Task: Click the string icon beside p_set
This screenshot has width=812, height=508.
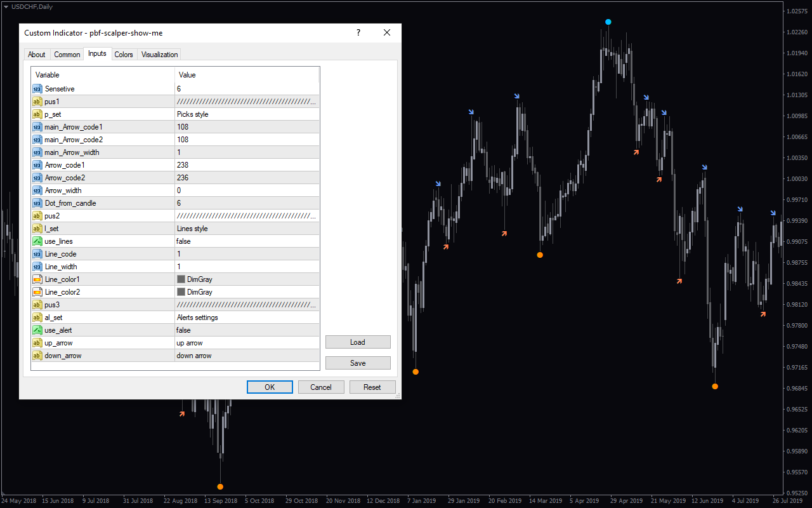Action: tap(37, 114)
